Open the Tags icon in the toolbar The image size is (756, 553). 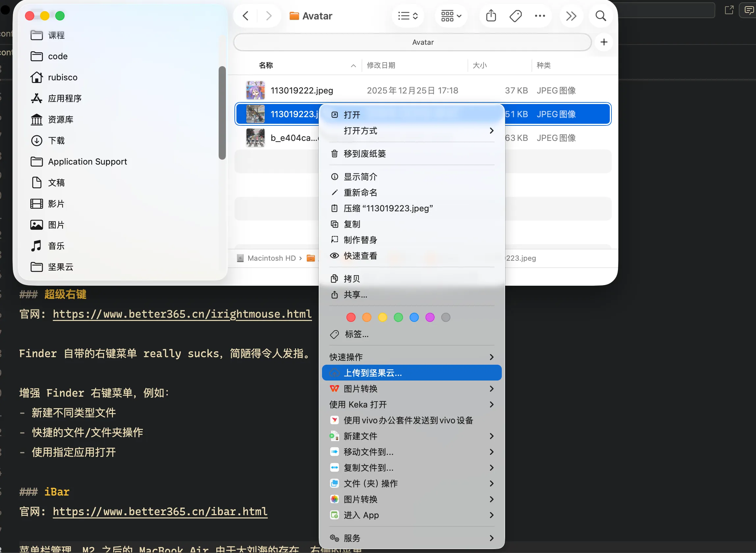coord(515,16)
